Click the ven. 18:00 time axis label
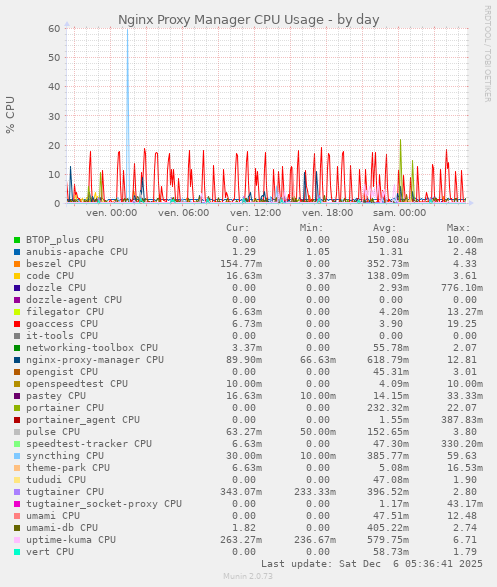The height and width of the screenshot is (587, 497). pos(327,213)
